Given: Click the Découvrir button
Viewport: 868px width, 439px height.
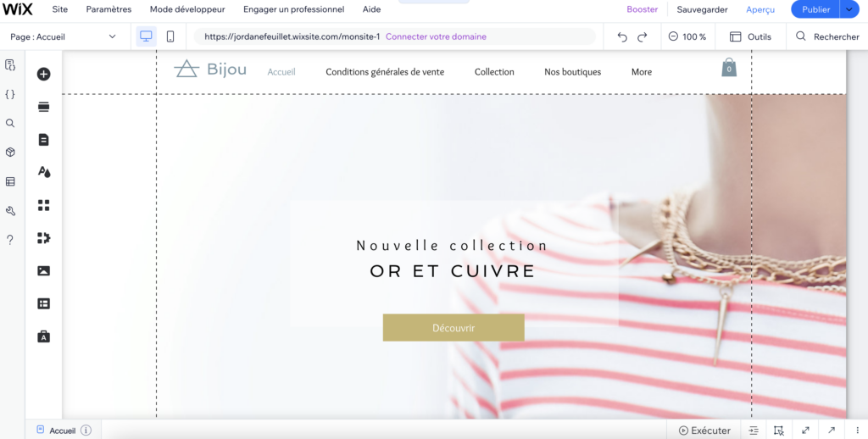Looking at the screenshot, I should coord(453,328).
